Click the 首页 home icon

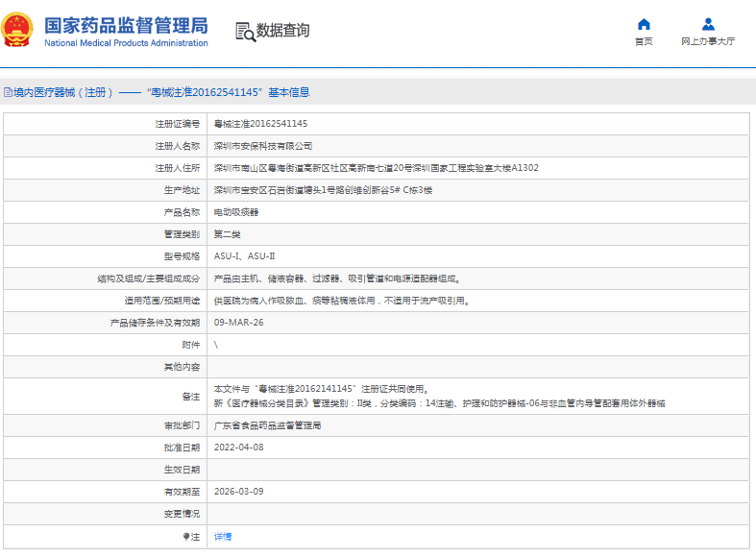(643, 24)
